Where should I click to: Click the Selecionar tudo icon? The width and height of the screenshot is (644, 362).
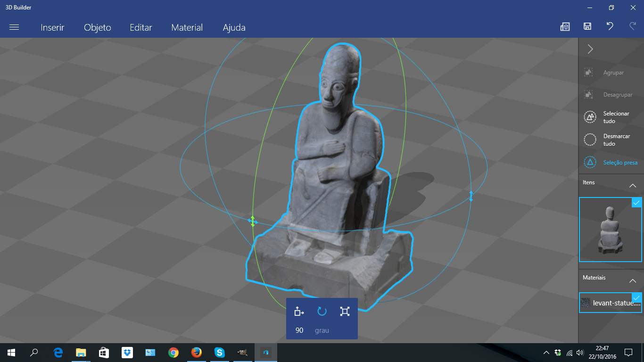coord(590,117)
